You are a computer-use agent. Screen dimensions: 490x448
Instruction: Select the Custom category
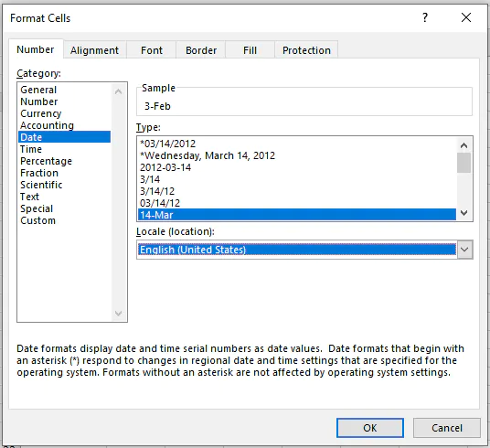pyautogui.click(x=64, y=220)
